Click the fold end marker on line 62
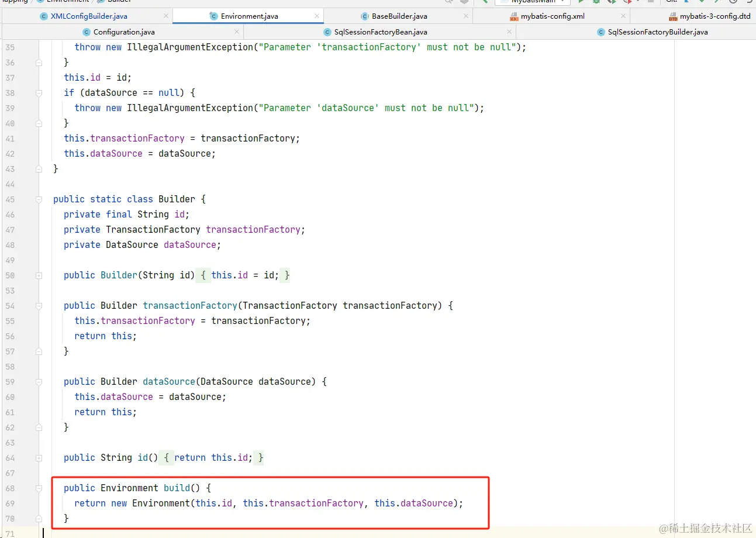Viewport: 756px width, 538px height. (39, 427)
